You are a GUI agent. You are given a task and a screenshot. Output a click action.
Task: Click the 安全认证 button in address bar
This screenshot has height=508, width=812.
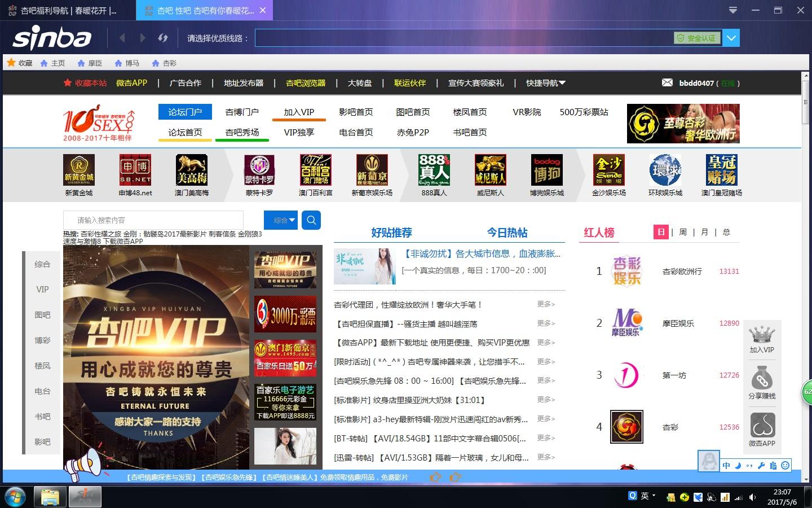tap(697, 38)
